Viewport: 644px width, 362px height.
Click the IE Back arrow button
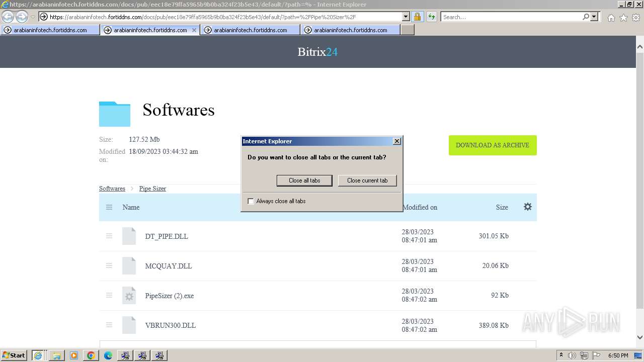(8, 17)
